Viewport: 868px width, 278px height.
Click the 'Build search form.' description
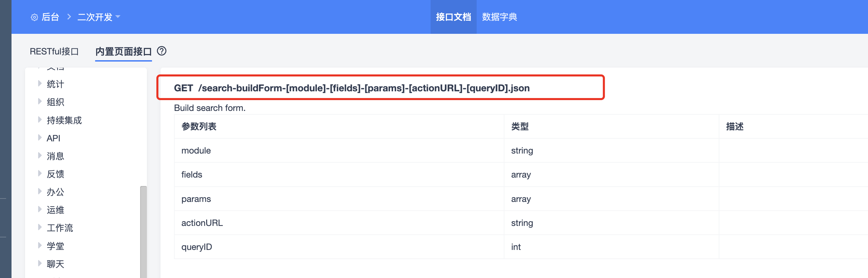click(210, 108)
